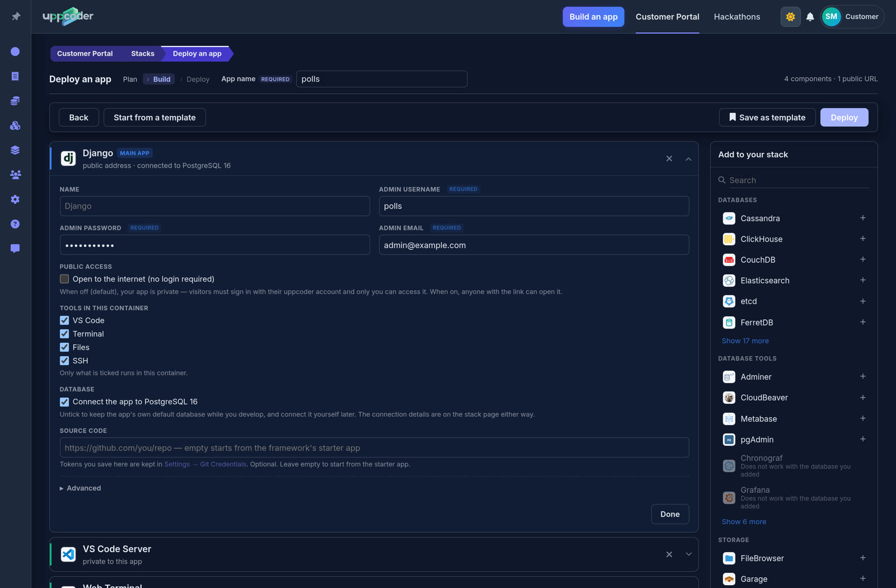Add Adminer with its plus icon
Screen dimensions: 896x588
point(862,376)
